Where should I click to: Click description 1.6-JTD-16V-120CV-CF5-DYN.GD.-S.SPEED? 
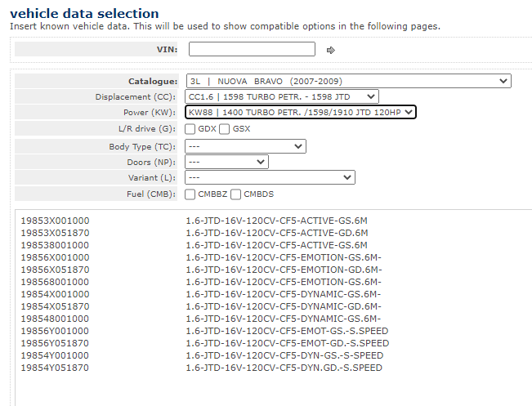point(284,368)
